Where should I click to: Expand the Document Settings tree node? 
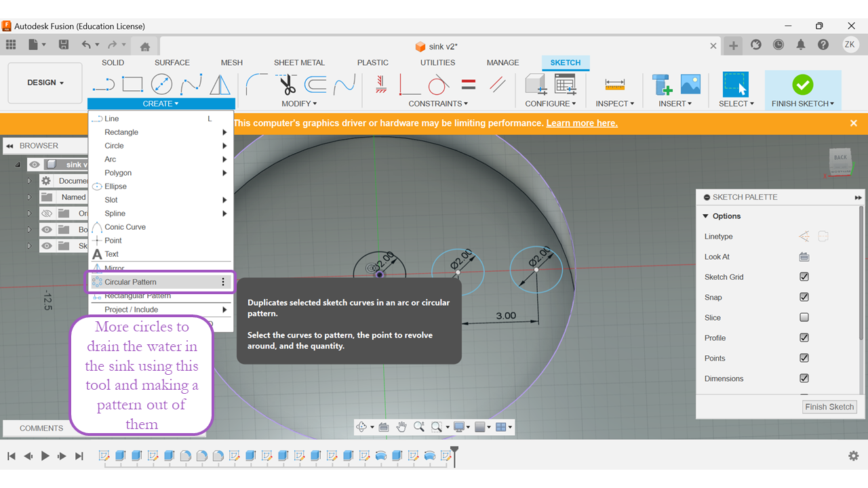[x=29, y=181]
